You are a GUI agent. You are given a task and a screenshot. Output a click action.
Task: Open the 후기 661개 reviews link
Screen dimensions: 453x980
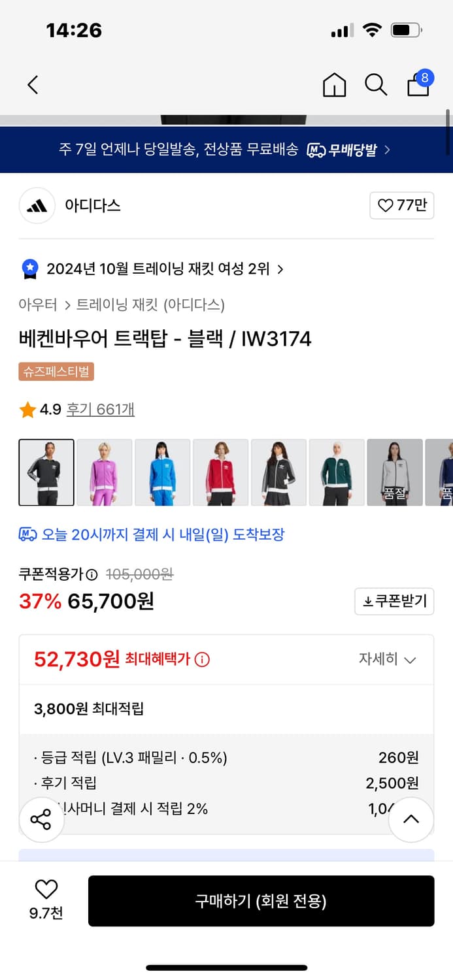tap(101, 410)
